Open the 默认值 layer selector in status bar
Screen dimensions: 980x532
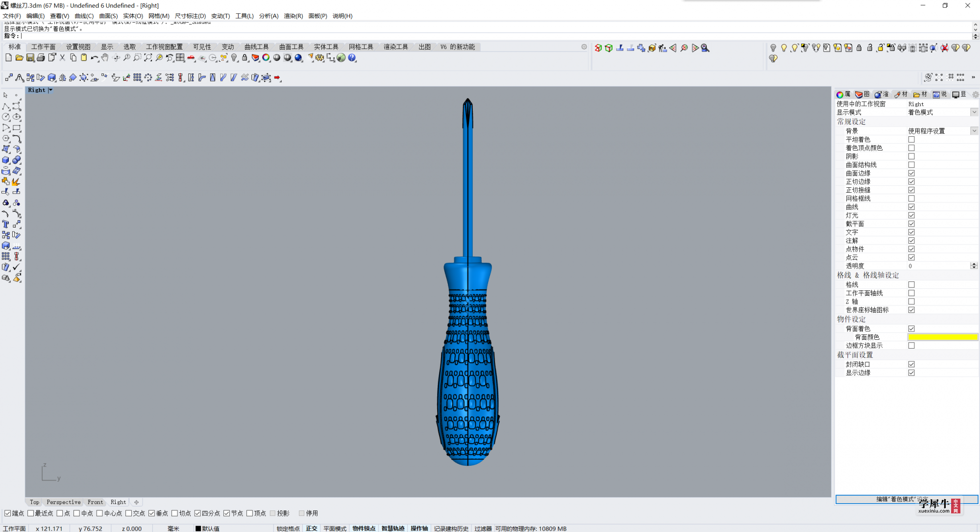click(207, 529)
